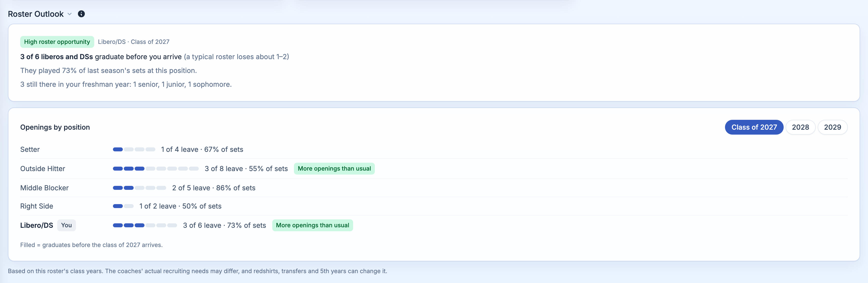
Task: Click '1 of 4 leave · 67% of sets'
Action: [x=202, y=149]
